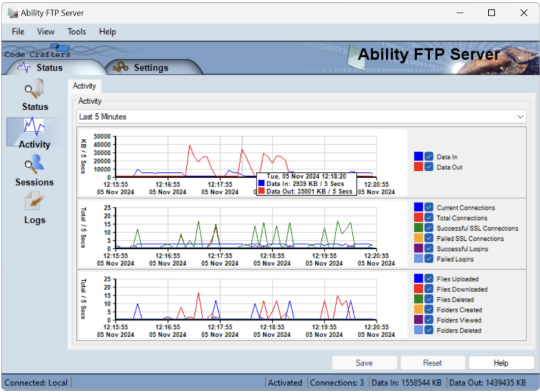The width and height of the screenshot is (540, 392).
Task: Click the purple Folders Viewed swatch
Action: [418, 319]
